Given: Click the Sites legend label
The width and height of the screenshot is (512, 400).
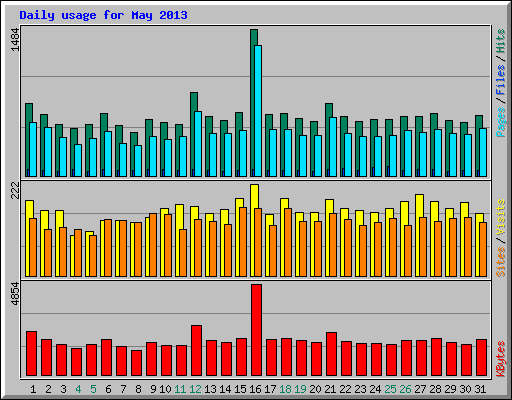Looking at the screenshot, I should pyautogui.click(x=501, y=262).
